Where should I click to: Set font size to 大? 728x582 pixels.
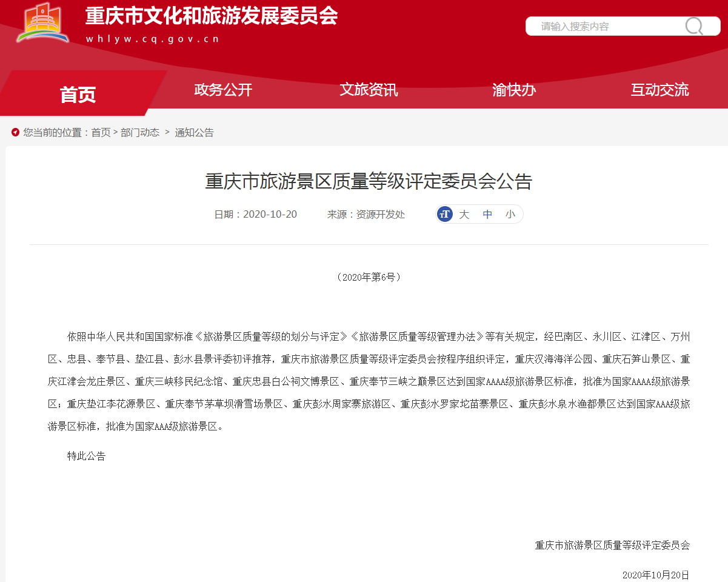464,214
